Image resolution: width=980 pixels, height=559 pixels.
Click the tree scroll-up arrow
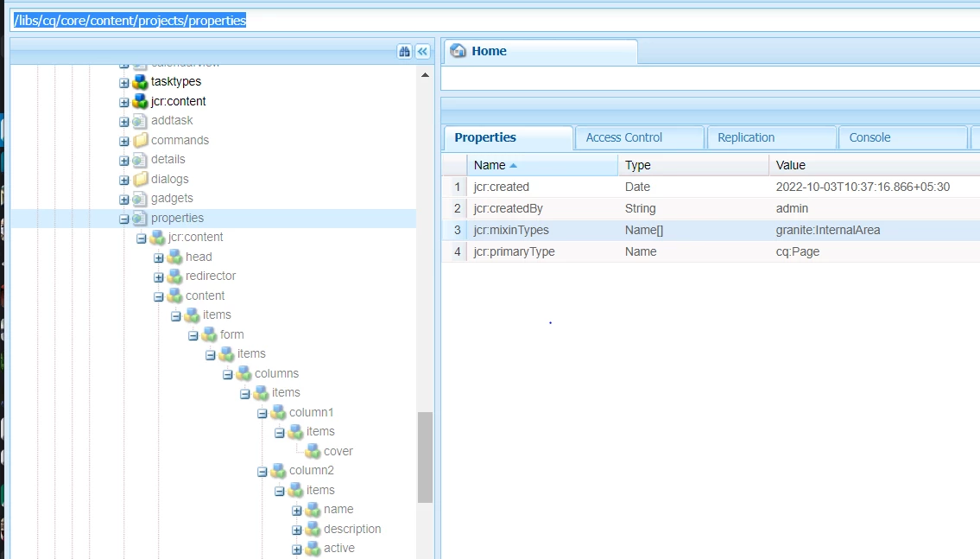(425, 75)
